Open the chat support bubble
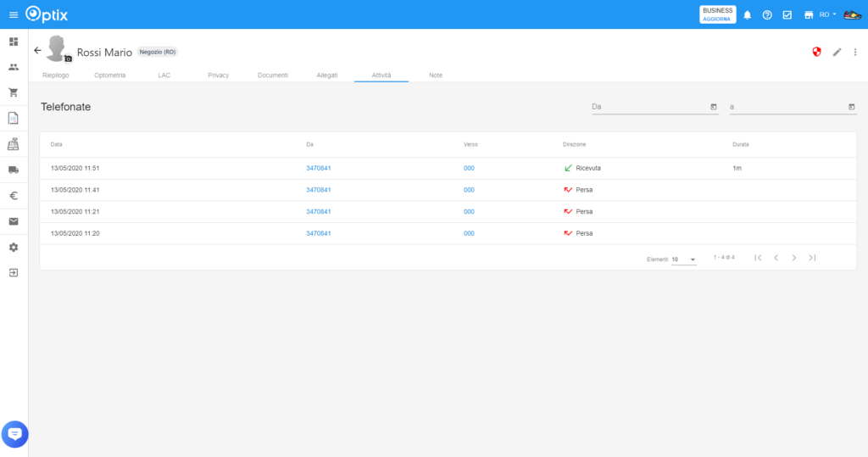 point(14,434)
